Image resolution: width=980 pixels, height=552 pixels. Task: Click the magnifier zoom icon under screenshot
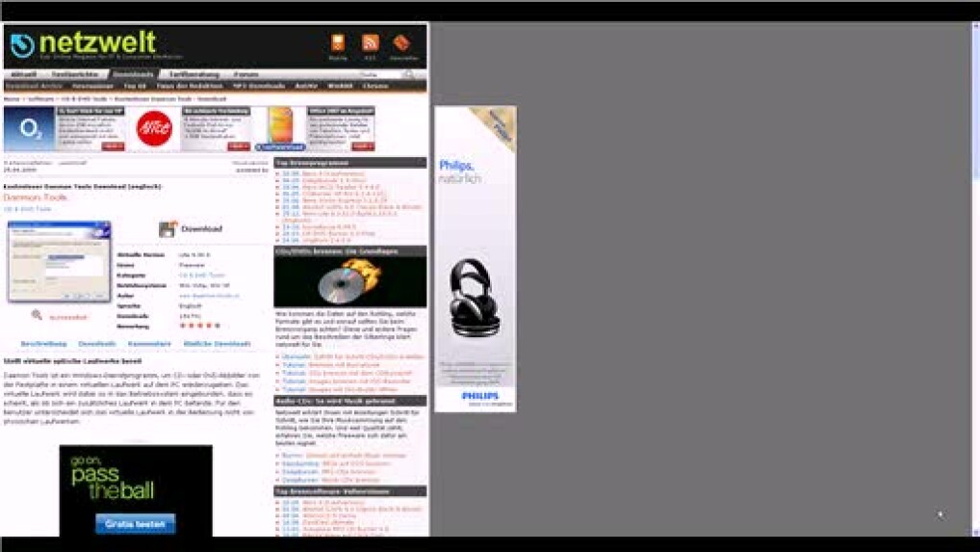(37, 315)
